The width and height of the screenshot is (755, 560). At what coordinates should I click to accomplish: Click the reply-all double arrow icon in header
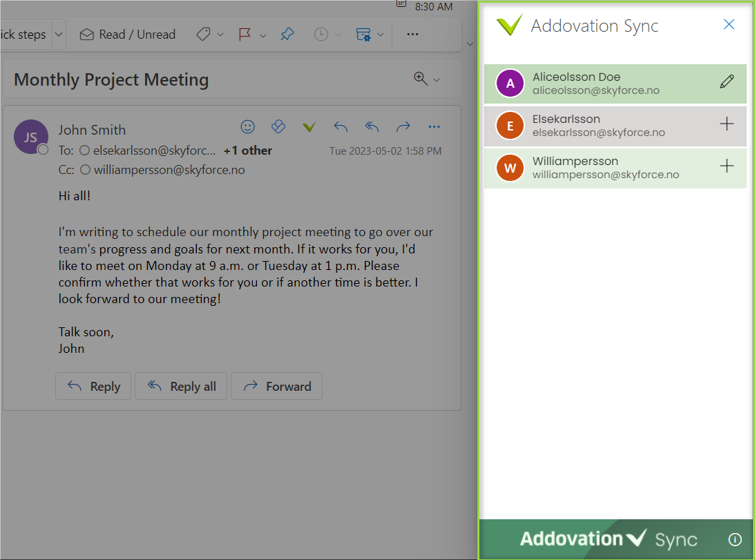[372, 126]
